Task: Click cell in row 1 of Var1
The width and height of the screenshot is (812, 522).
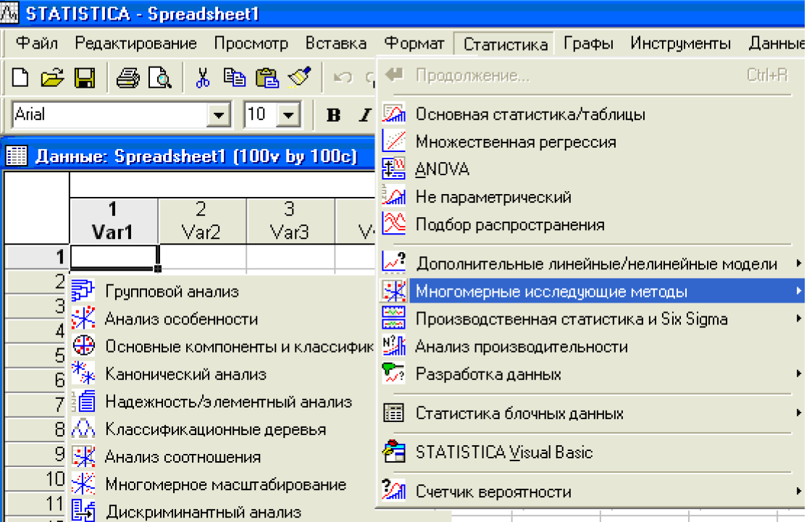Action: pos(114,257)
